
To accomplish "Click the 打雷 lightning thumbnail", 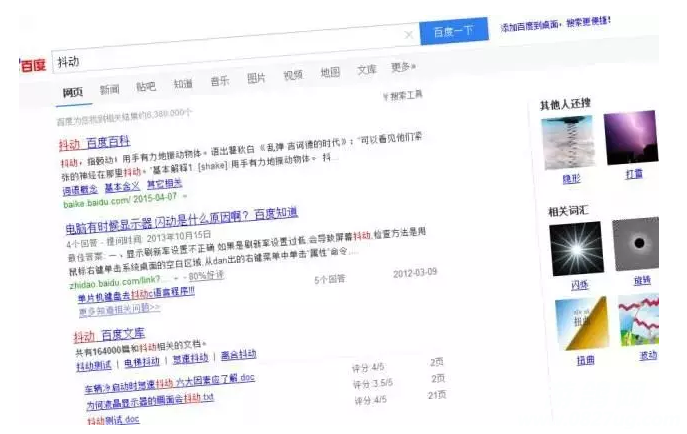I will (631, 137).
